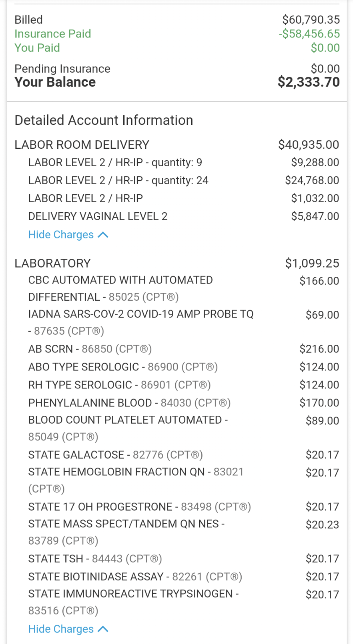The image size is (353, 644).
Task: Hide charges under Laboratory section
Action: pyautogui.click(x=61, y=629)
